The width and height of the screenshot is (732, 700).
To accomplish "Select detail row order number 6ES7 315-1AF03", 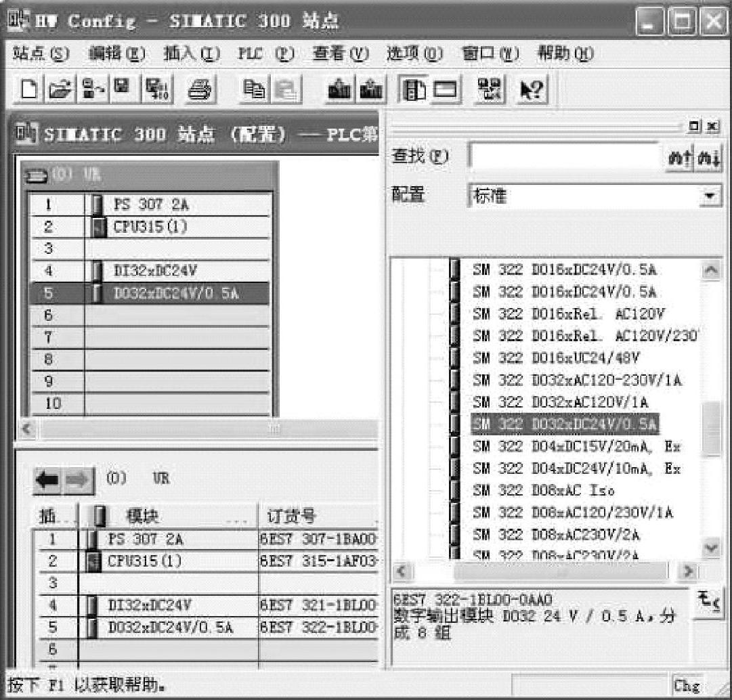I will [x=318, y=561].
